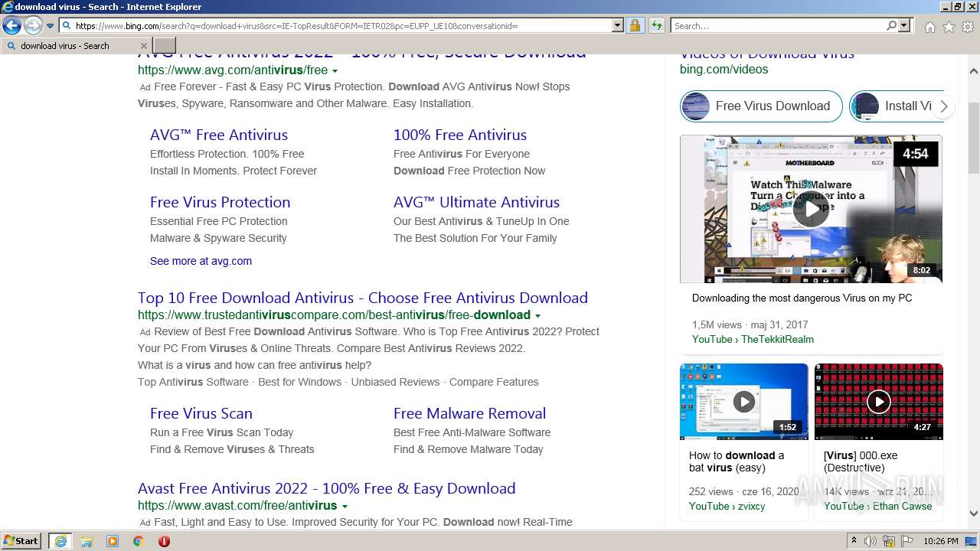Open the Home page icon
The width and height of the screenshot is (980, 551).
(x=929, y=27)
